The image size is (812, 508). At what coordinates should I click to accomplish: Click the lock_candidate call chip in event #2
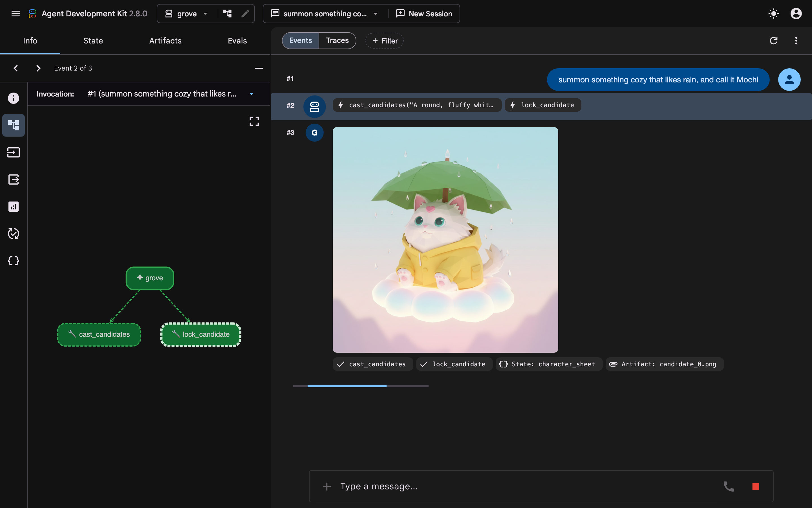[542, 105]
